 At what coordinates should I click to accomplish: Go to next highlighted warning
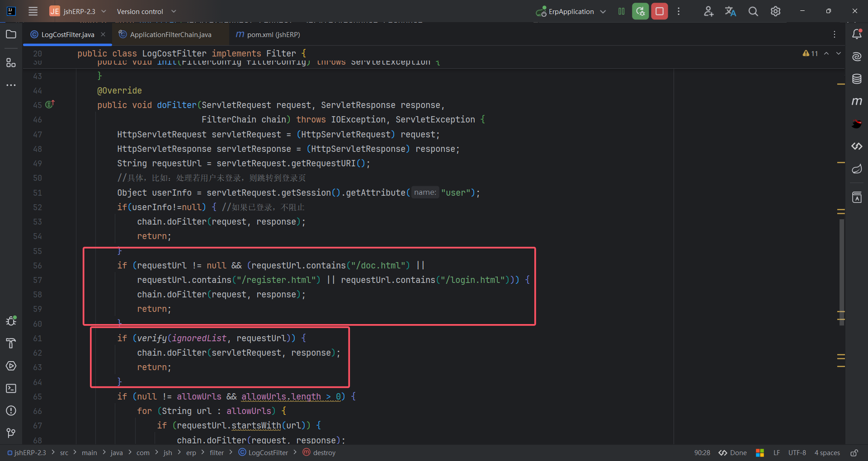click(839, 53)
